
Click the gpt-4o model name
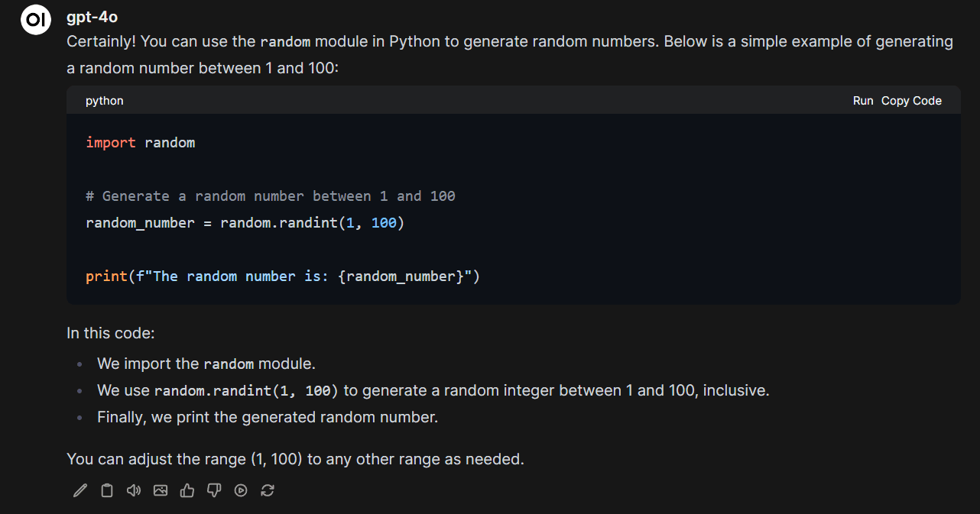point(92,17)
